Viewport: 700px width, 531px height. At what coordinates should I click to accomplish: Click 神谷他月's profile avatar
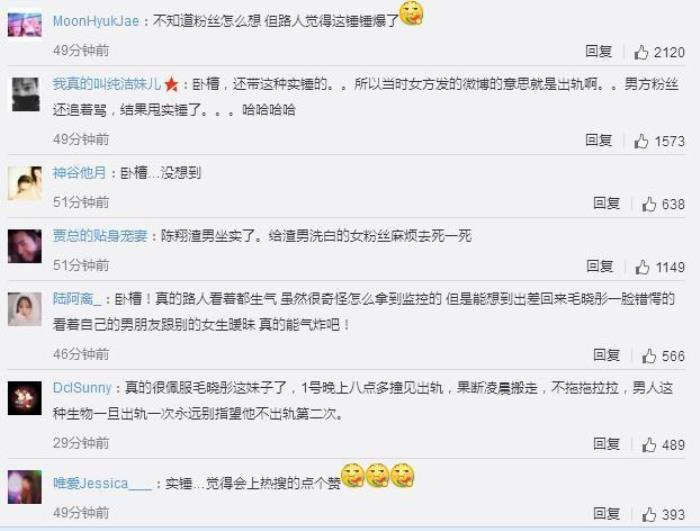coord(25,183)
